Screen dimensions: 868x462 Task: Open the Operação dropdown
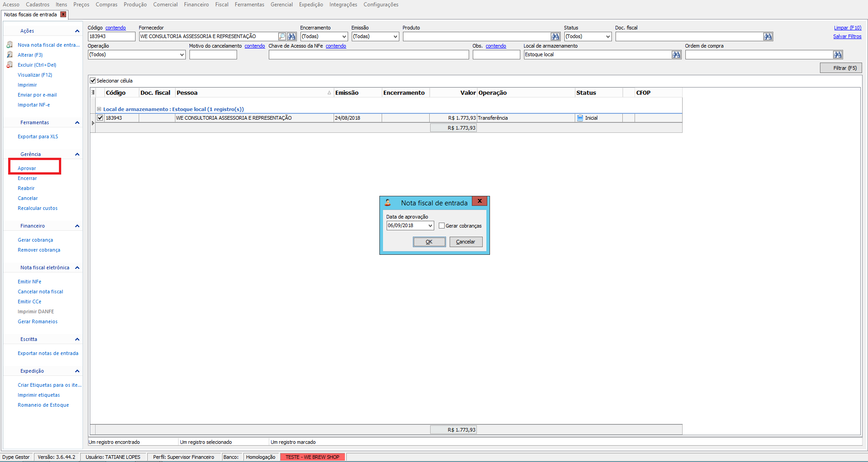pos(182,54)
